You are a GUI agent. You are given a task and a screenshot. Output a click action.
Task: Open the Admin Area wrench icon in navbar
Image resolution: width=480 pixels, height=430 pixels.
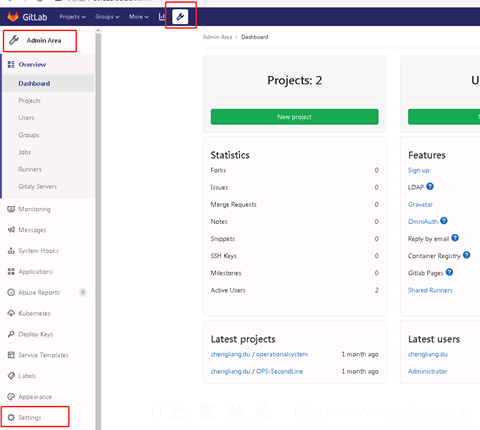pyautogui.click(x=180, y=16)
